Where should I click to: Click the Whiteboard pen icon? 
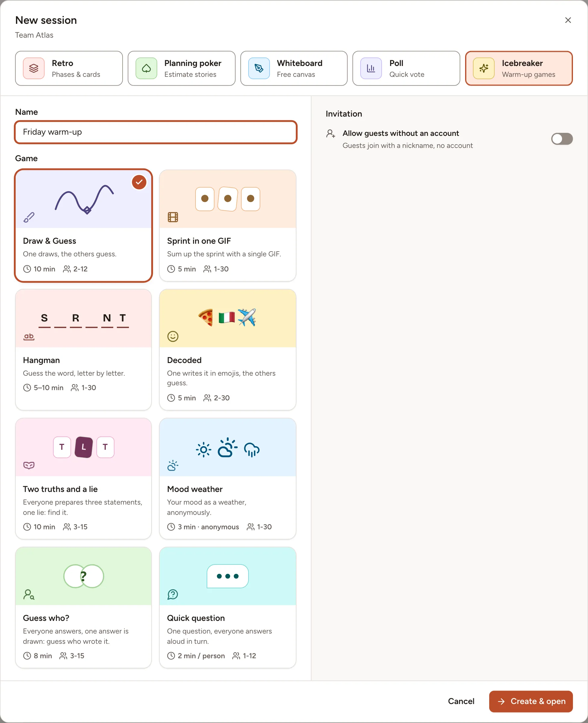259,68
